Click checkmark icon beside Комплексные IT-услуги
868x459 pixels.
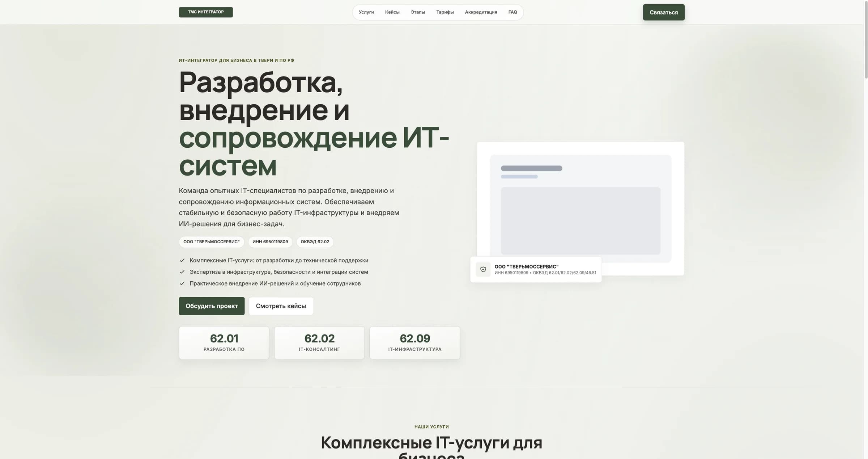[x=182, y=260]
